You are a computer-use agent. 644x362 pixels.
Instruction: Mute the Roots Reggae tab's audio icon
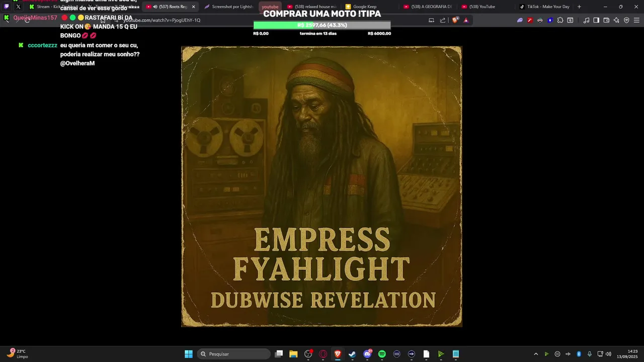(154, 7)
